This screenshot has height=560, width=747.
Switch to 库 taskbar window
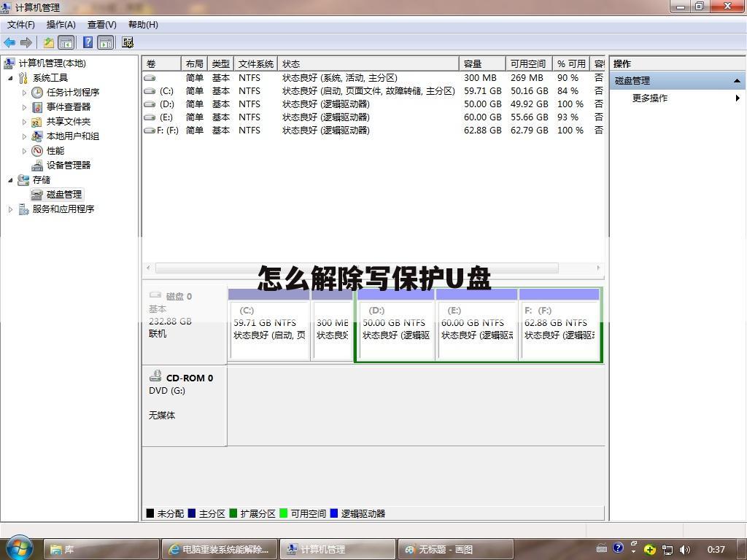coord(101,550)
